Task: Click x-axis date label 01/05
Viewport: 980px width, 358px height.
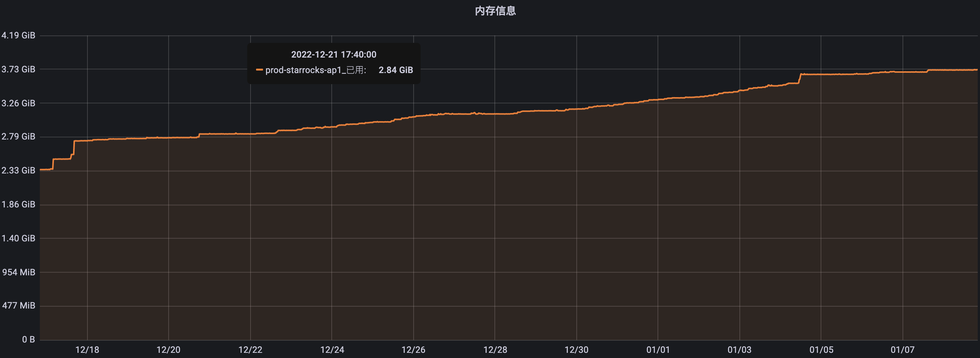Action: 821,350
